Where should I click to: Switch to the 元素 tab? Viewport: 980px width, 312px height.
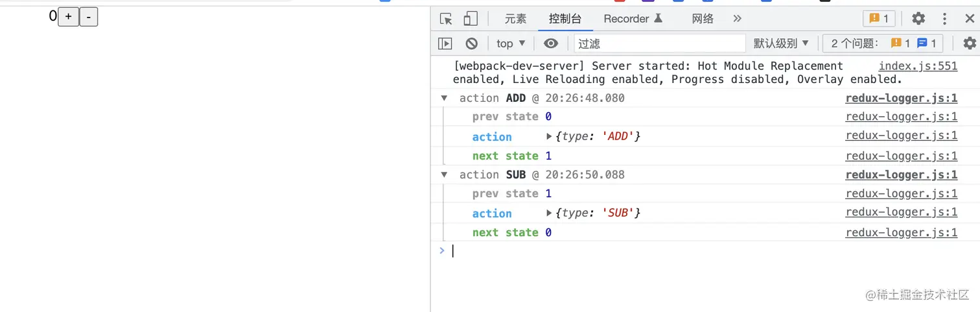point(516,19)
